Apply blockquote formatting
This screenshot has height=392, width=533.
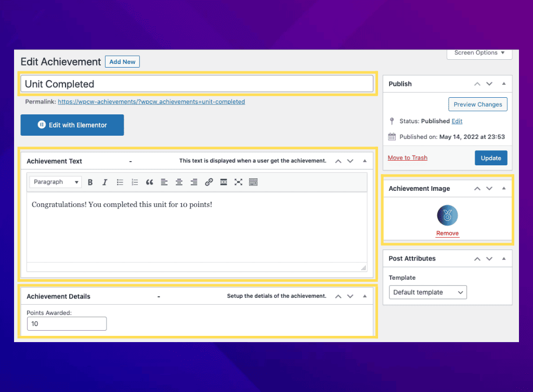tap(150, 182)
